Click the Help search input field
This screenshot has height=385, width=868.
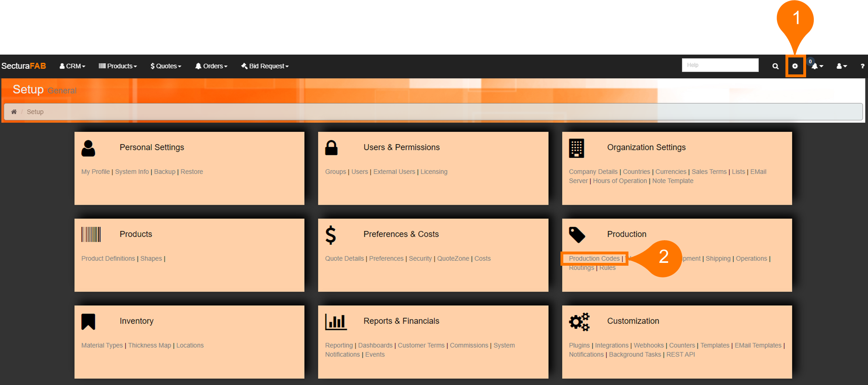[x=720, y=65]
